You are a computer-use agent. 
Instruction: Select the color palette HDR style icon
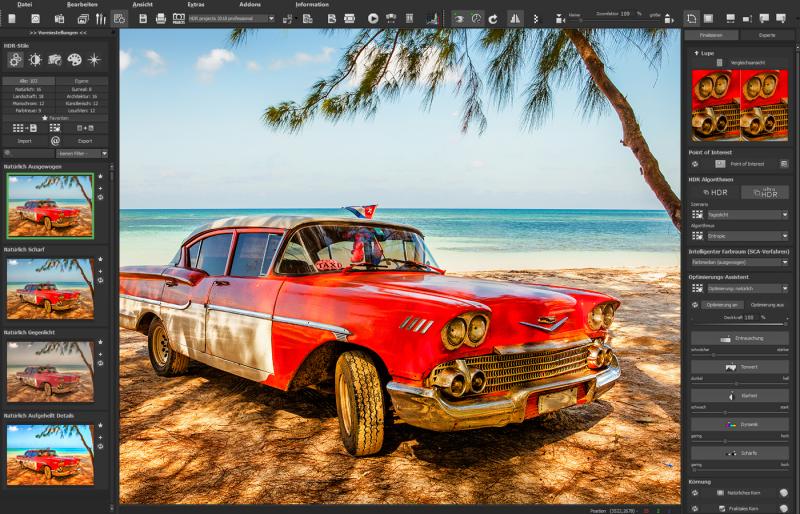point(74,60)
